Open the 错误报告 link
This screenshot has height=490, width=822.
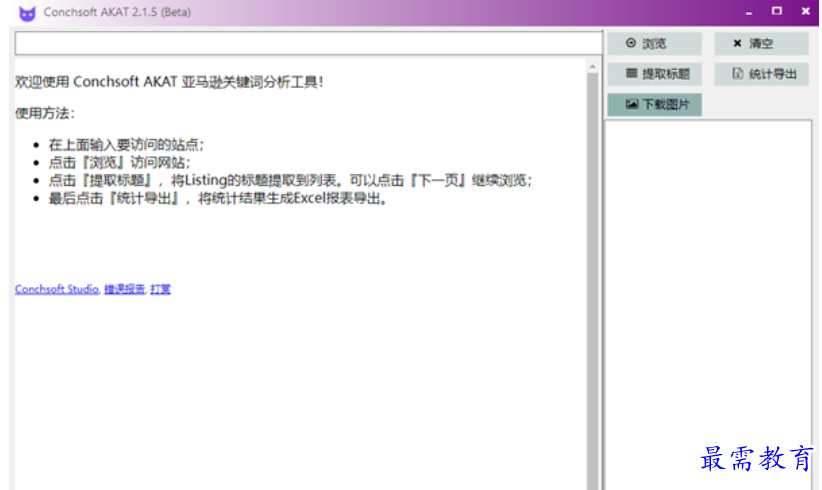[x=125, y=289]
